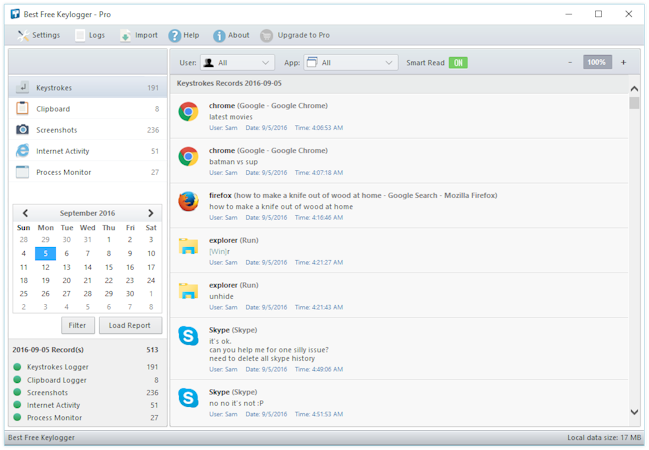Image resolution: width=649 pixels, height=450 pixels.
Task: Click green dot next to Internet Activity status
Action: coord(17,405)
